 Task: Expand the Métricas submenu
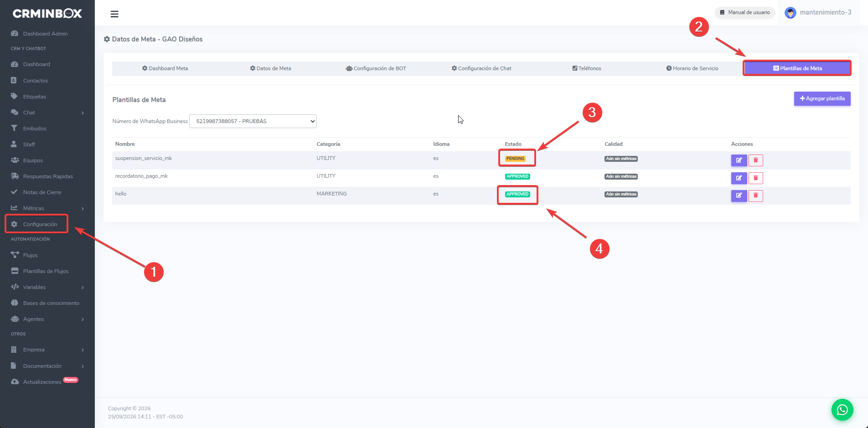click(x=47, y=208)
